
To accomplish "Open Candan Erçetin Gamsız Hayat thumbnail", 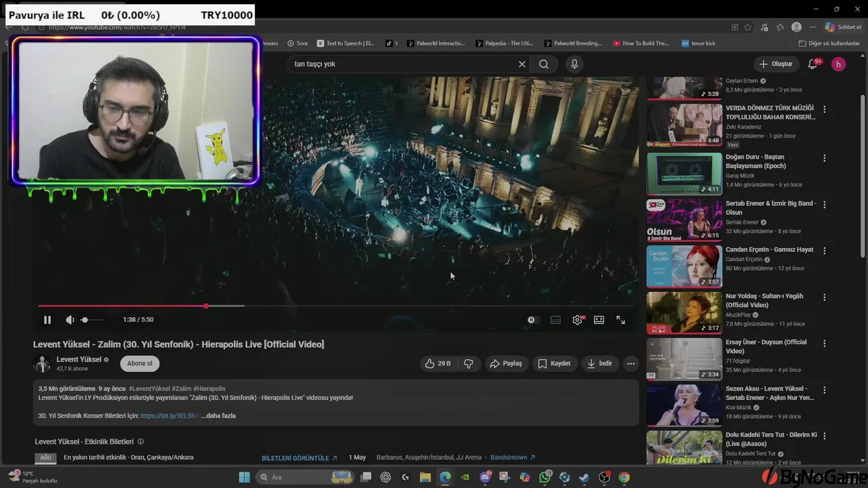I will point(684,266).
